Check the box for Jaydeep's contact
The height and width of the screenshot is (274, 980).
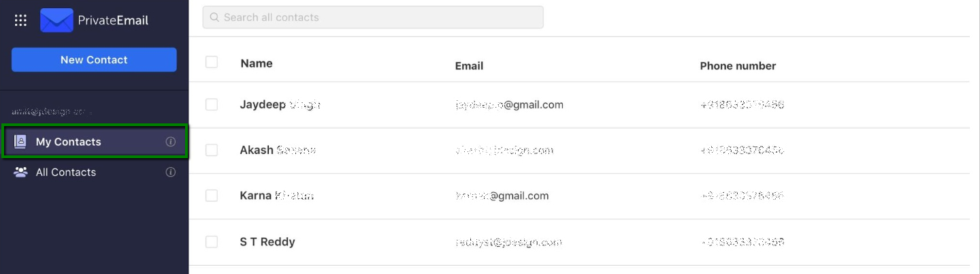pos(212,104)
